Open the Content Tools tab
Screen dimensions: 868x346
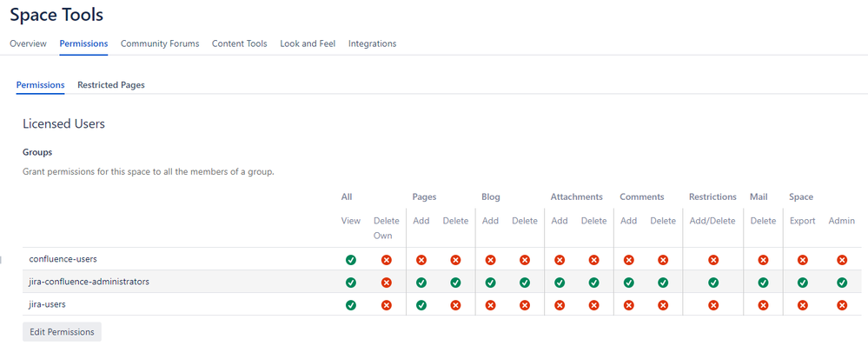240,43
